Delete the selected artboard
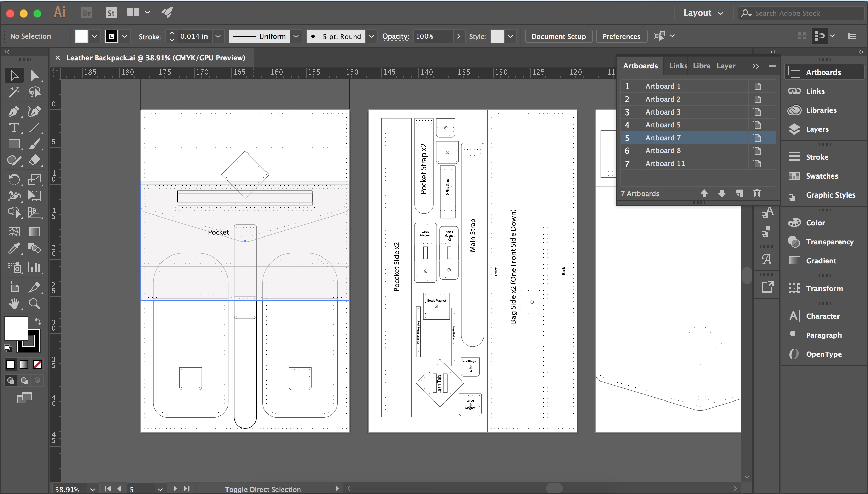 pyautogui.click(x=757, y=193)
